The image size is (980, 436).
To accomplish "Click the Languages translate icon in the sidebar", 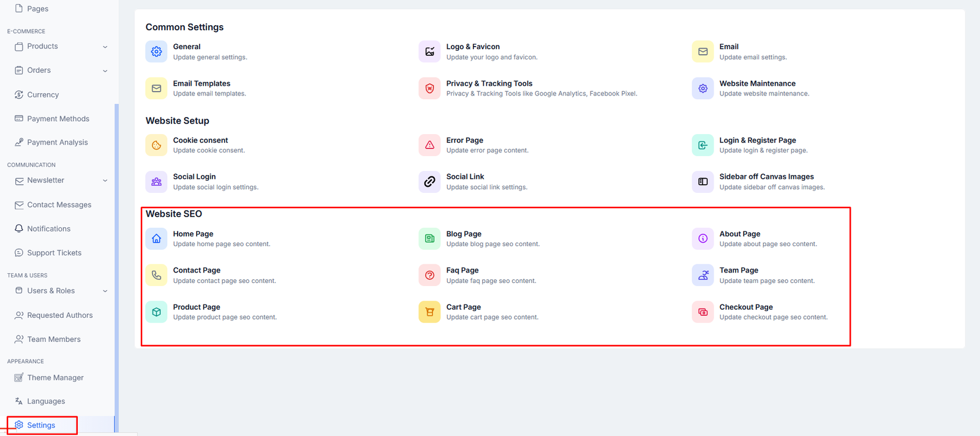I will click(x=19, y=401).
